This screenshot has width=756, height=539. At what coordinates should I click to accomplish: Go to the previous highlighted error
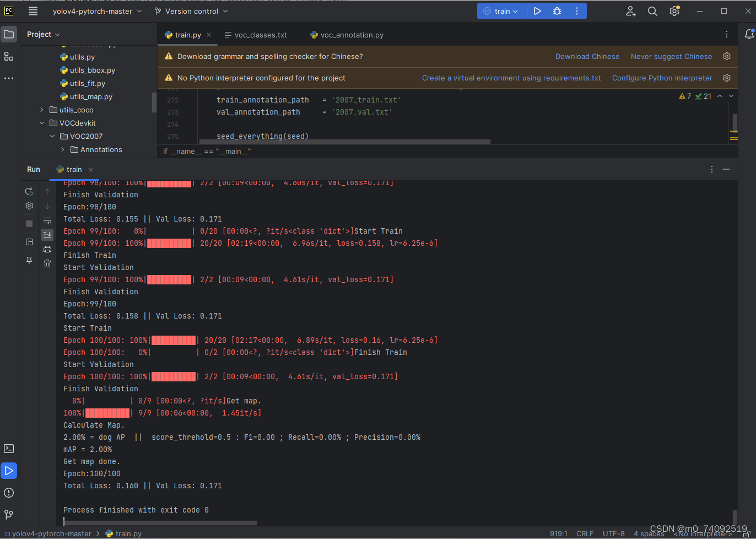[x=720, y=96]
